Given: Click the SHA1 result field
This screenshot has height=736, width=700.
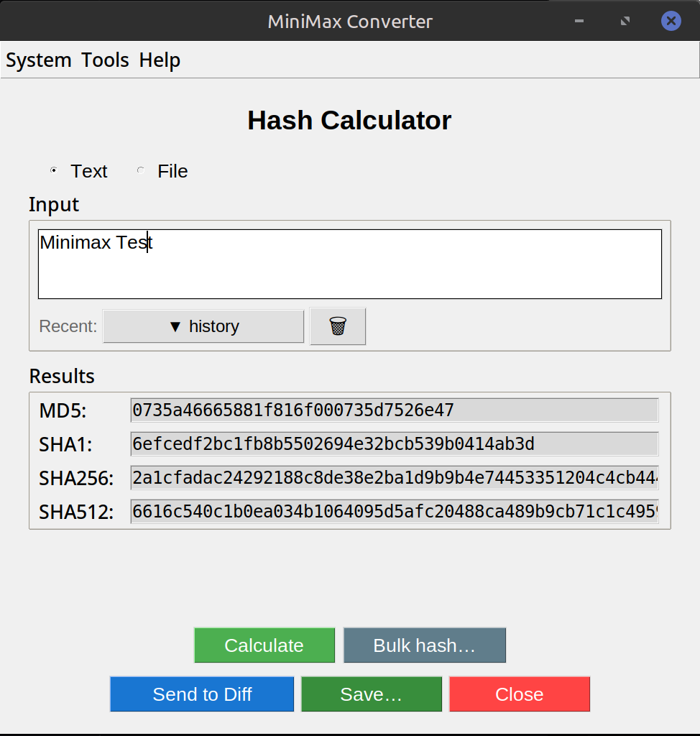Looking at the screenshot, I should coord(395,444).
